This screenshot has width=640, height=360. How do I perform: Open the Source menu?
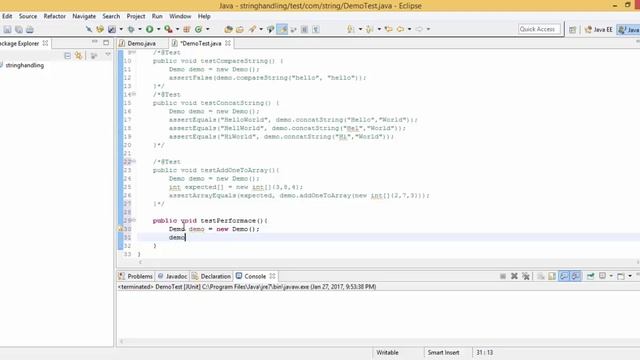click(x=28, y=16)
